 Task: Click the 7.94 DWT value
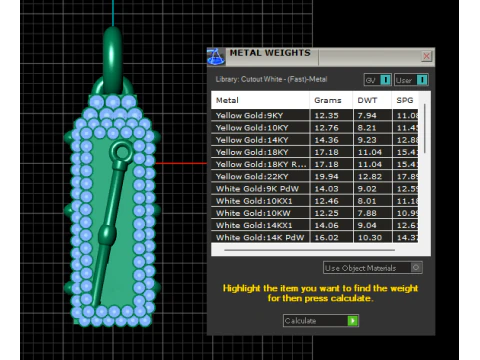[x=367, y=116]
